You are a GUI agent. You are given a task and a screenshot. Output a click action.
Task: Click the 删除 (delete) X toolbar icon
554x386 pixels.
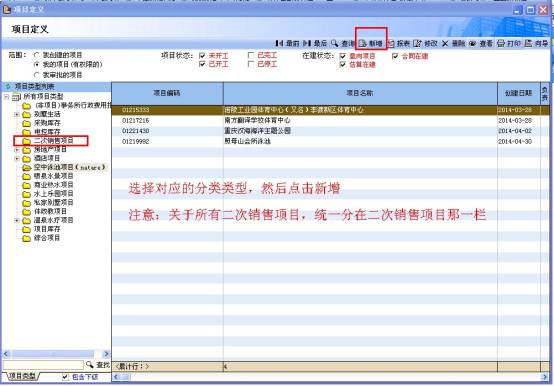pyautogui.click(x=445, y=43)
